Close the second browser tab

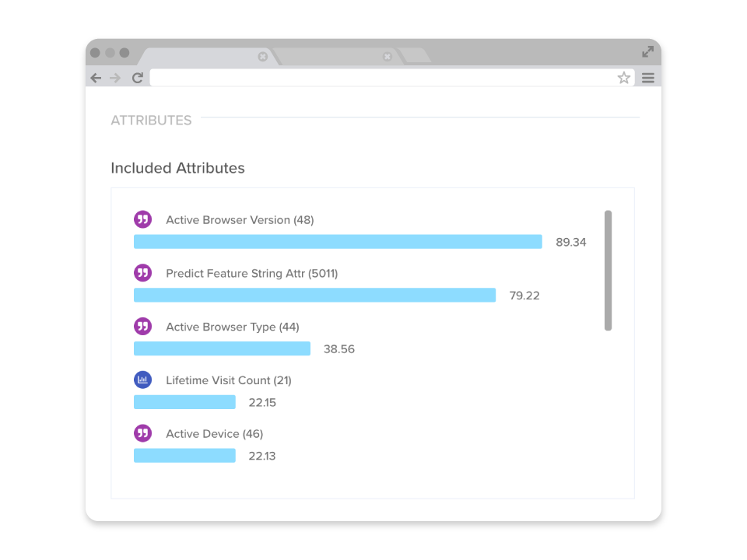(388, 57)
